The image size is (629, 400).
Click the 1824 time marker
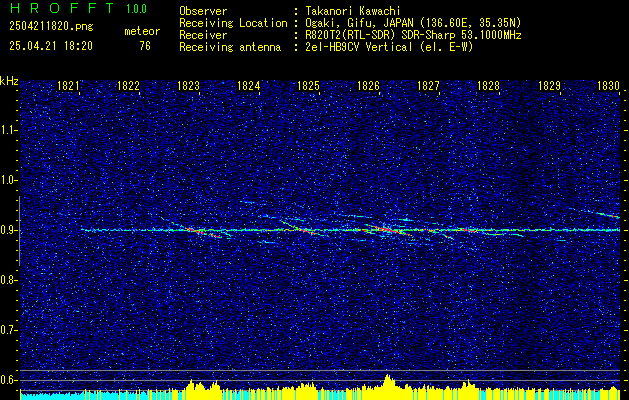249,85
